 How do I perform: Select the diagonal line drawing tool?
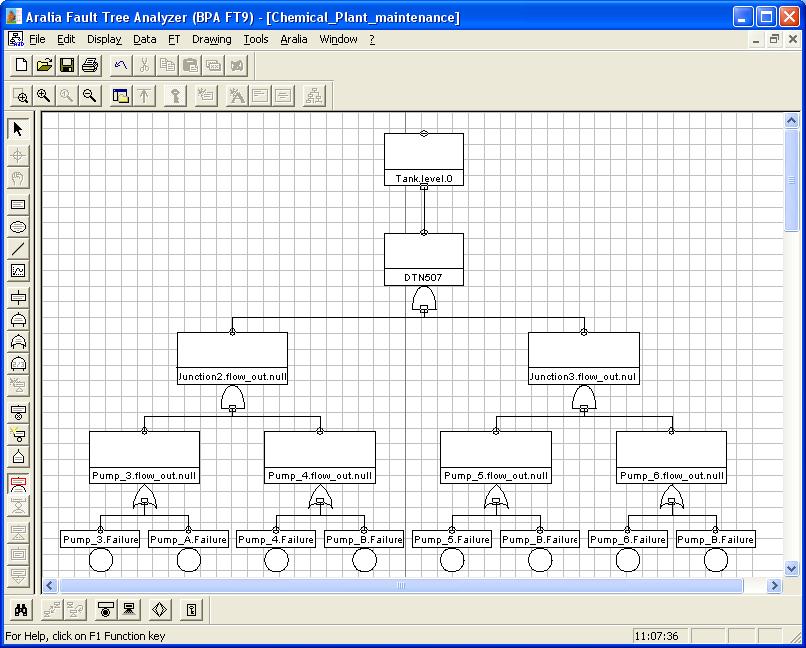(x=18, y=249)
